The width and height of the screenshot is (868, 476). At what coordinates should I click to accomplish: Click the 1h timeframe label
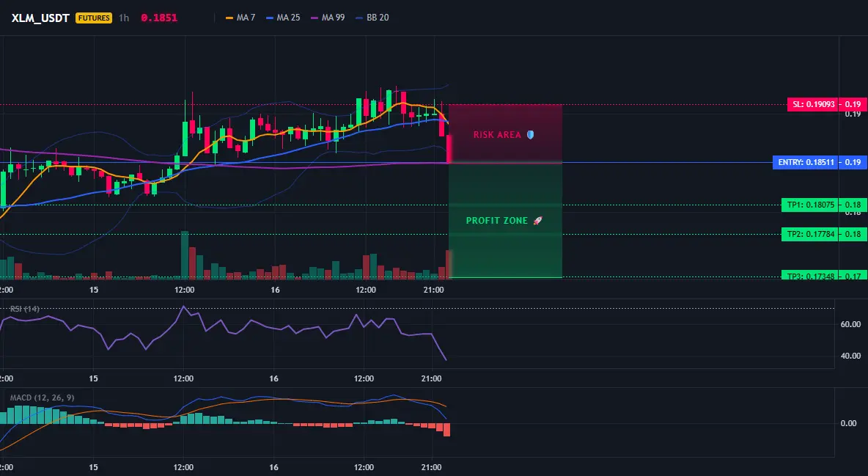(x=124, y=18)
